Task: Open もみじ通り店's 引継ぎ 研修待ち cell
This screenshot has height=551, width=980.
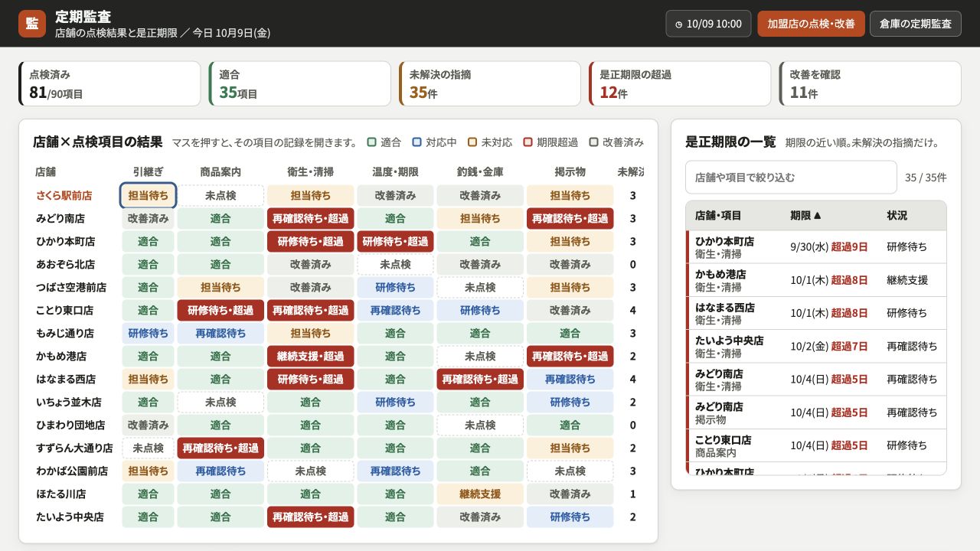Action: coord(149,334)
